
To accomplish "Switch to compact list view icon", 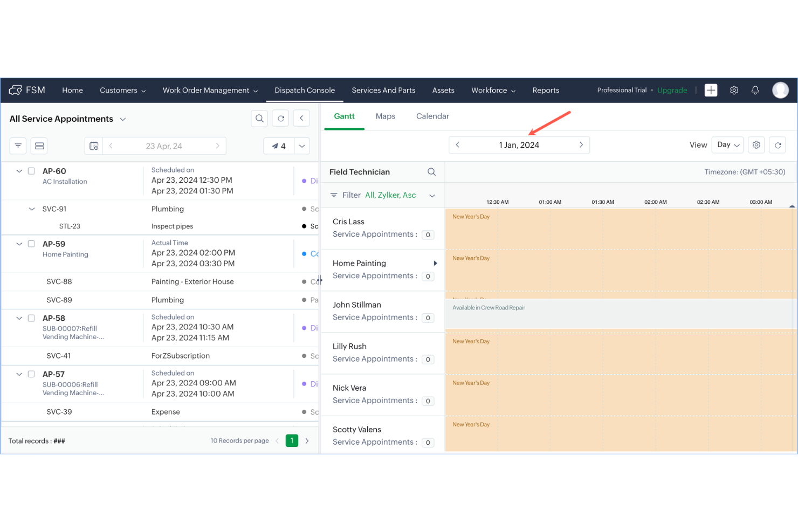I will (39, 146).
